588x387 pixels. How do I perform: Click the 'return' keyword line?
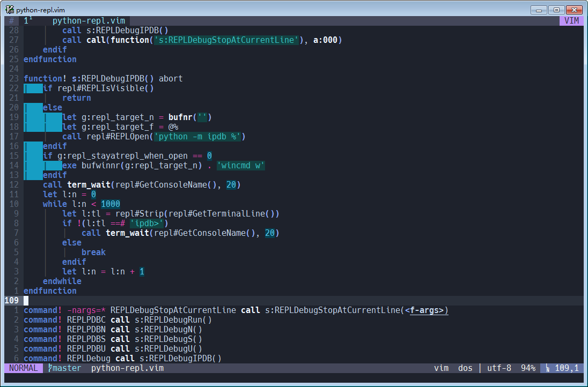77,98
